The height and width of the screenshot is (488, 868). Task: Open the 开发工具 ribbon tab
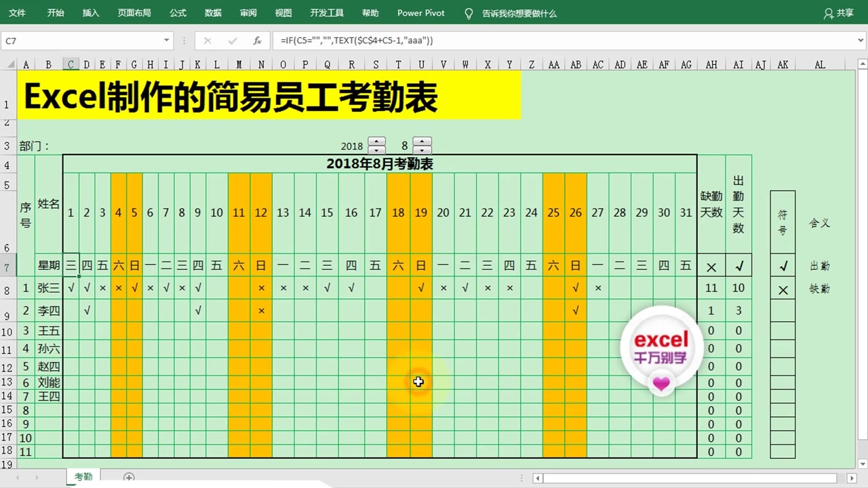[327, 13]
